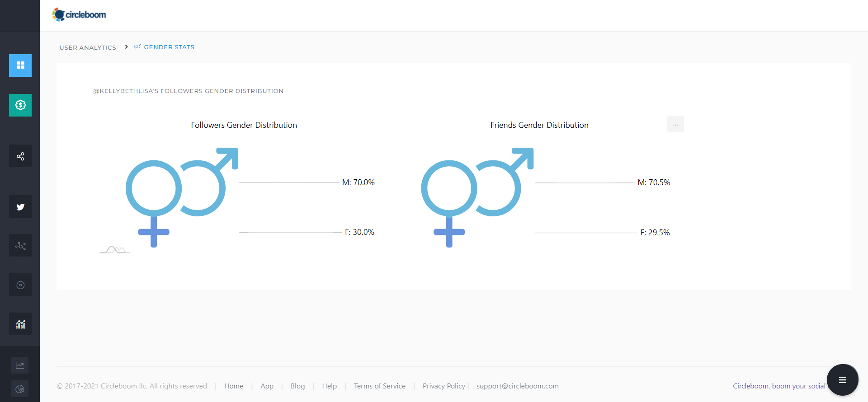This screenshot has width=868, height=402.
Task: Open the circle target icon in sidebar
Action: point(20,285)
